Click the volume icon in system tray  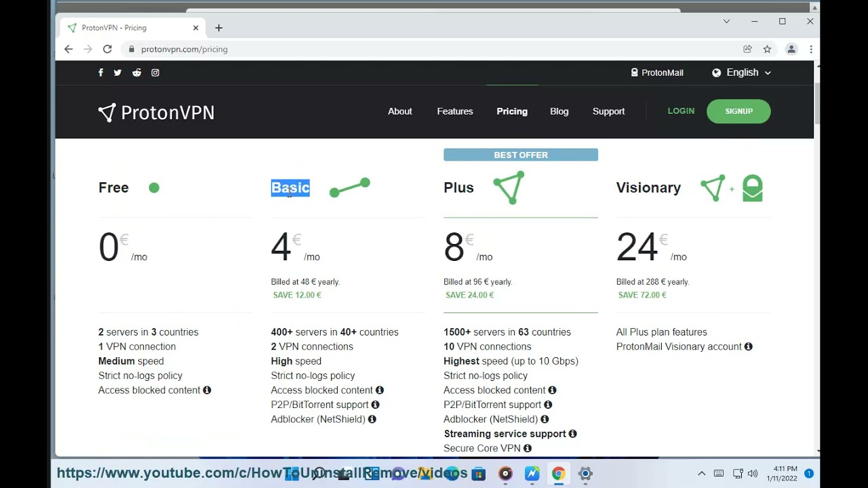point(753,474)
